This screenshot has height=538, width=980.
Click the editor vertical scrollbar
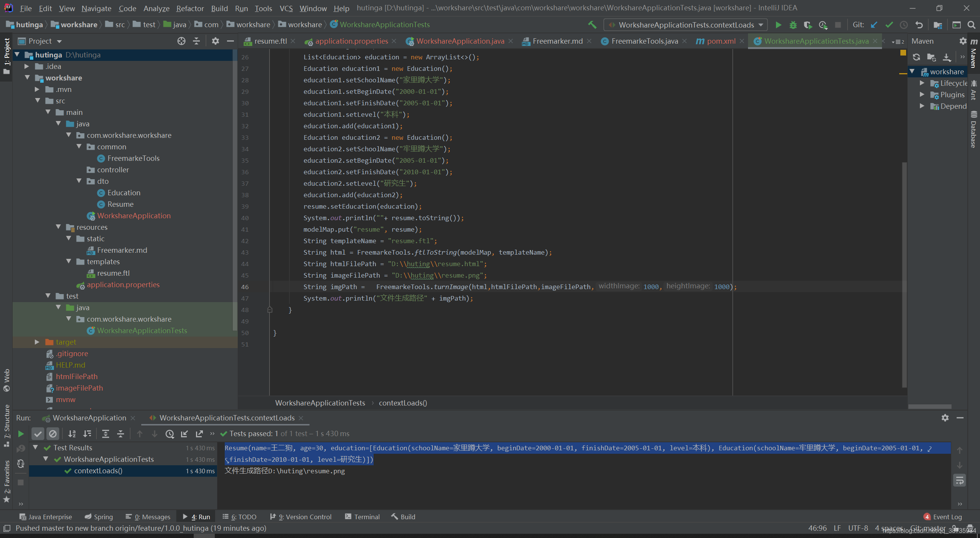pos(904,275)
